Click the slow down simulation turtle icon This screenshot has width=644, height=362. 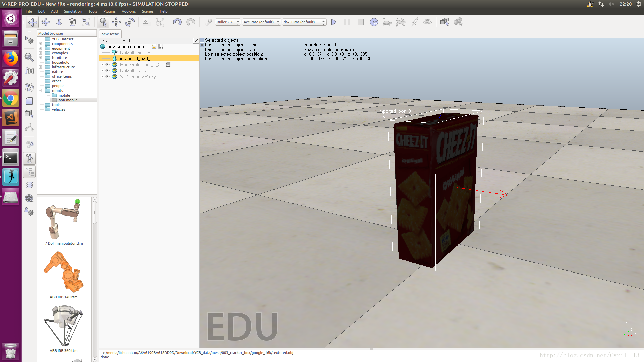click(x=387, y=22)
